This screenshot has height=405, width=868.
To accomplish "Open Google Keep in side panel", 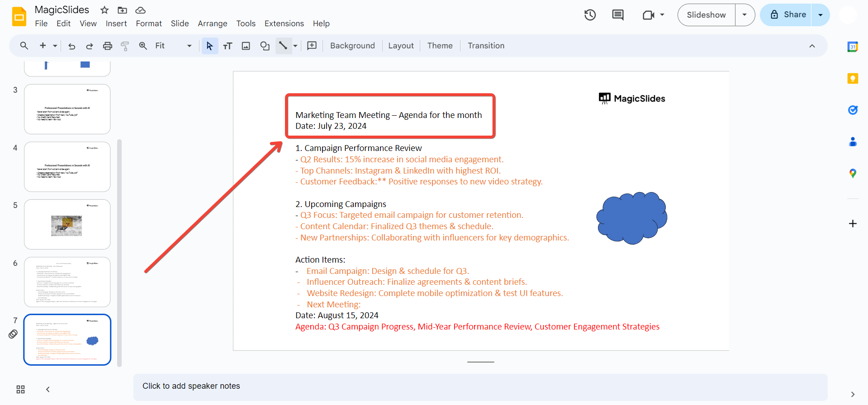I will point(853,79).
